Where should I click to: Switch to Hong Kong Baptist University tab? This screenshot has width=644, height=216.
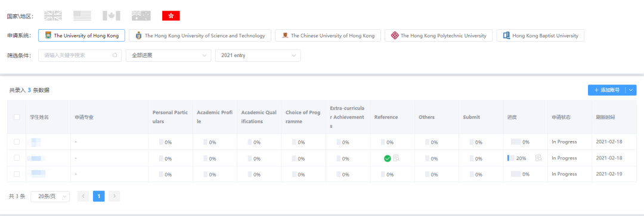tap(540, 36)
